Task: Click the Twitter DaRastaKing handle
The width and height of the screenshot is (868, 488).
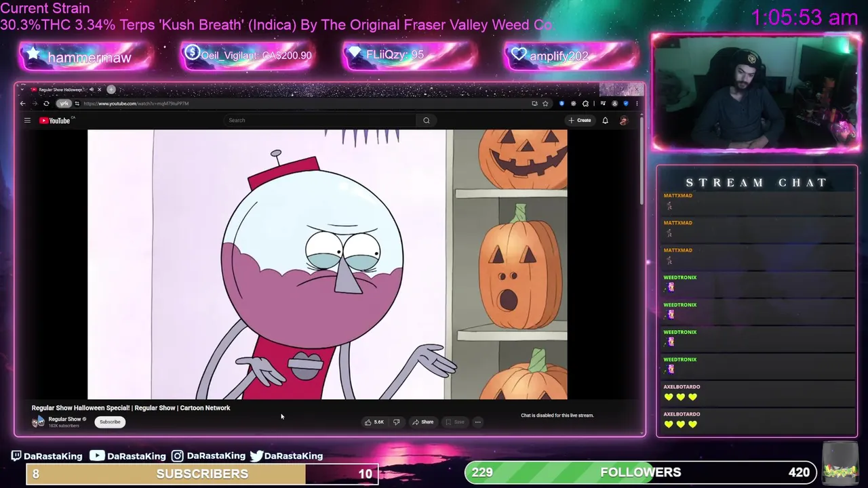Action: [286, 456]
